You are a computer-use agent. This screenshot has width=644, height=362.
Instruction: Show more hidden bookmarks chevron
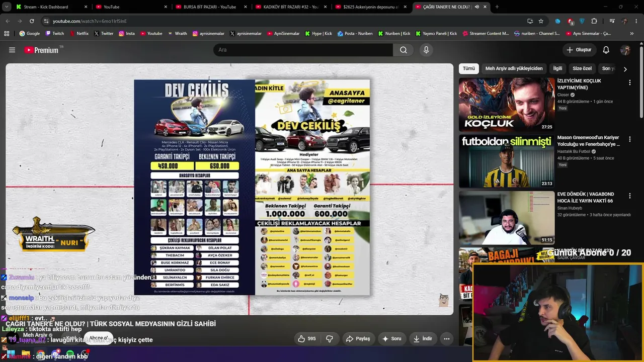632,34
